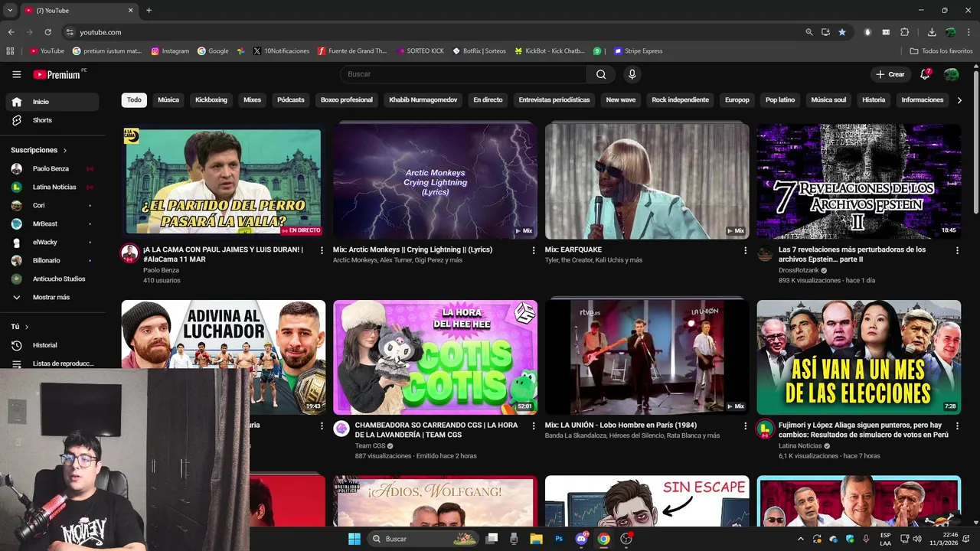
Task: Open Photoshop from the taskbar
Action: (x=559, y=539)
